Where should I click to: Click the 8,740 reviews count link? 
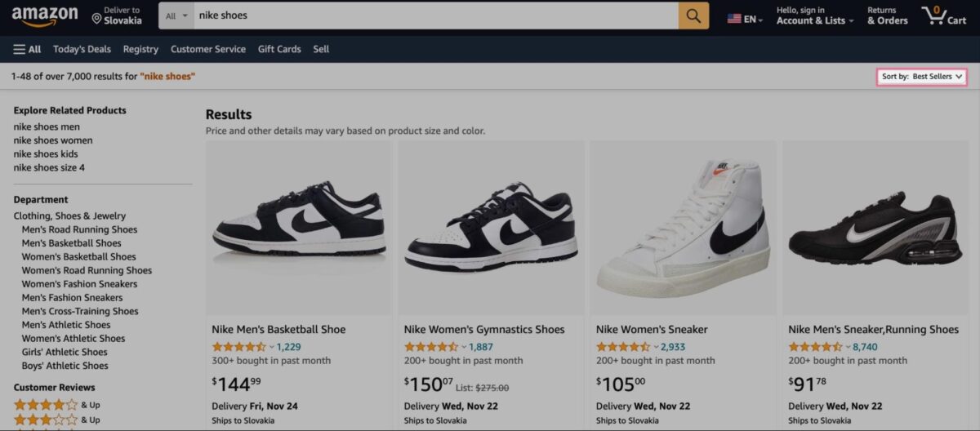pyautogui.click(x=865, y=347)
